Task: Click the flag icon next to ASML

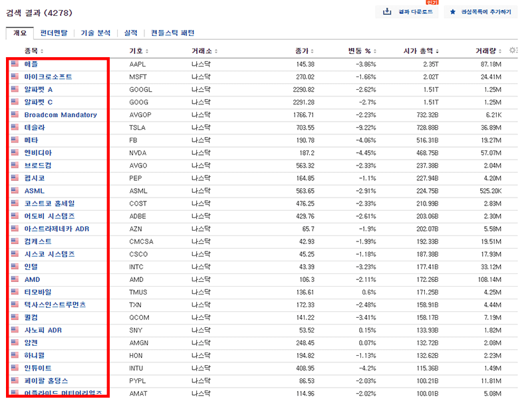Action: (x=15, y=190)
